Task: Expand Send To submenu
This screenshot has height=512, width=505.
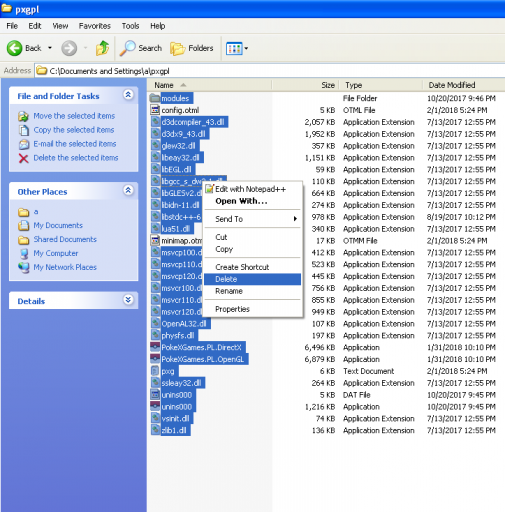Action: (253, 219)
